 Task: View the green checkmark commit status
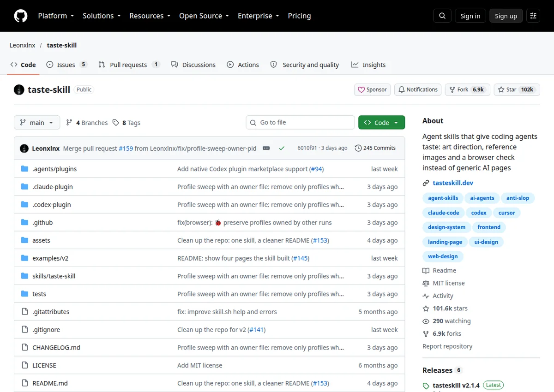[x=282, y=148]
